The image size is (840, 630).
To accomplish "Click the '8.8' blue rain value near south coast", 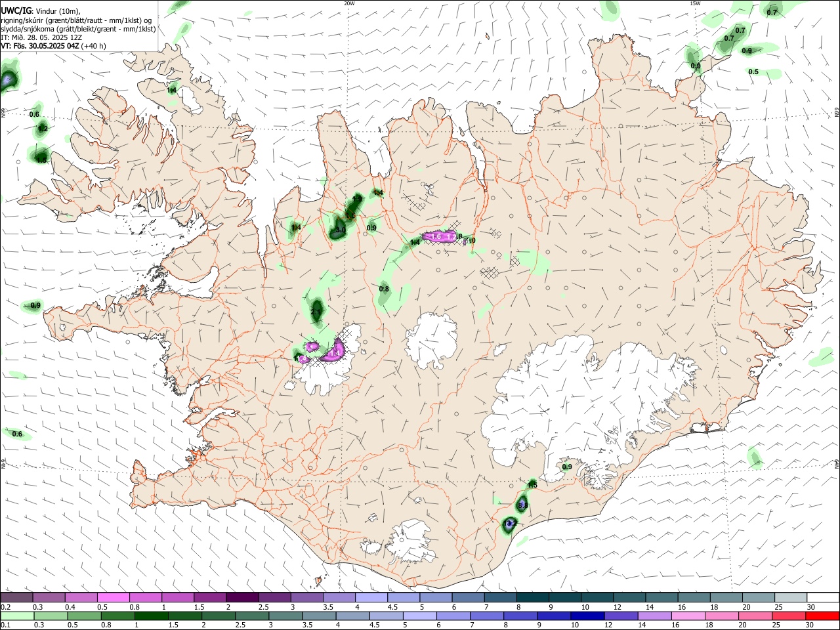I will (522, 505).
